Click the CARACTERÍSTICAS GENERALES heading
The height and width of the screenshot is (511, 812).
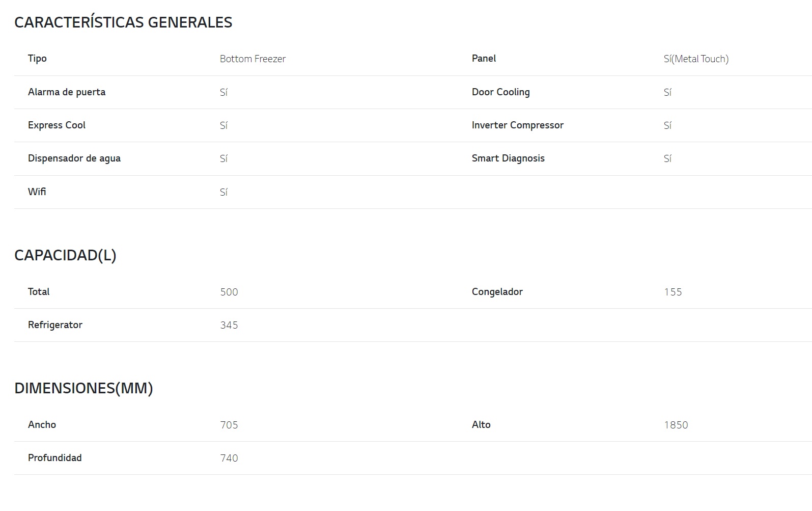(x=123, y=22)
